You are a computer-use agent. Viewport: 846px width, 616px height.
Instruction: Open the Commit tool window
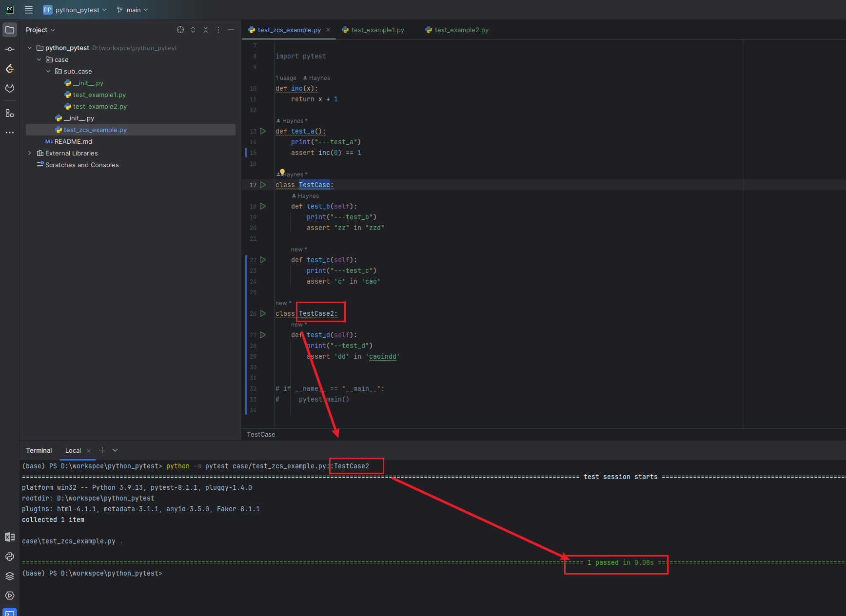pos(10,49)
